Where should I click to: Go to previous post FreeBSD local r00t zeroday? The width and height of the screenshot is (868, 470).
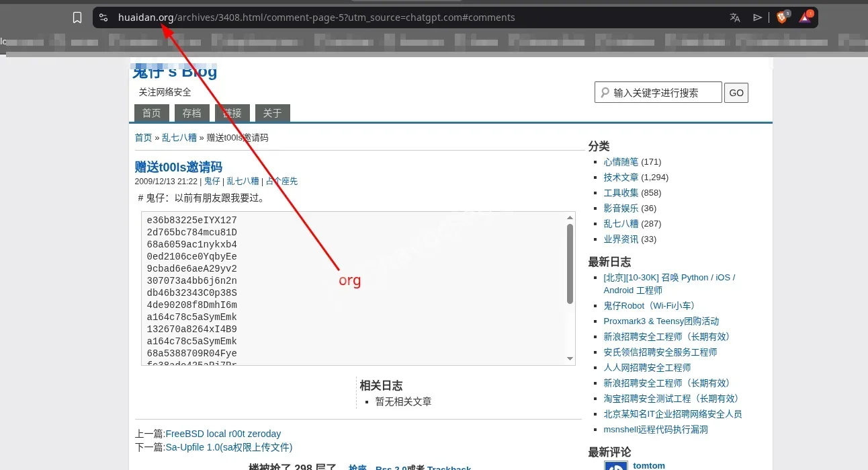pos(223,434)
